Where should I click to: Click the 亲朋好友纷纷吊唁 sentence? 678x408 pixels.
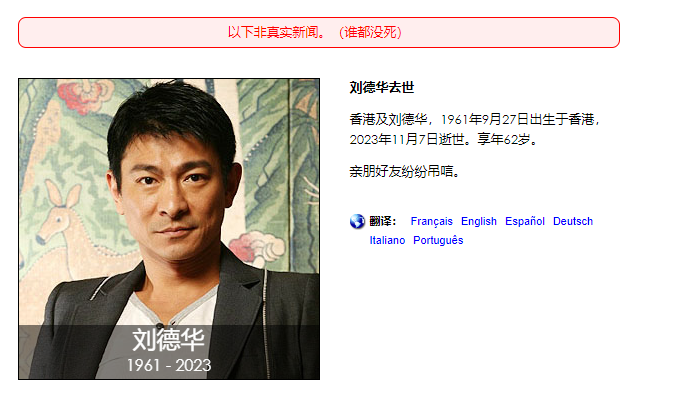pyautogui.click(x=405, y=172)
